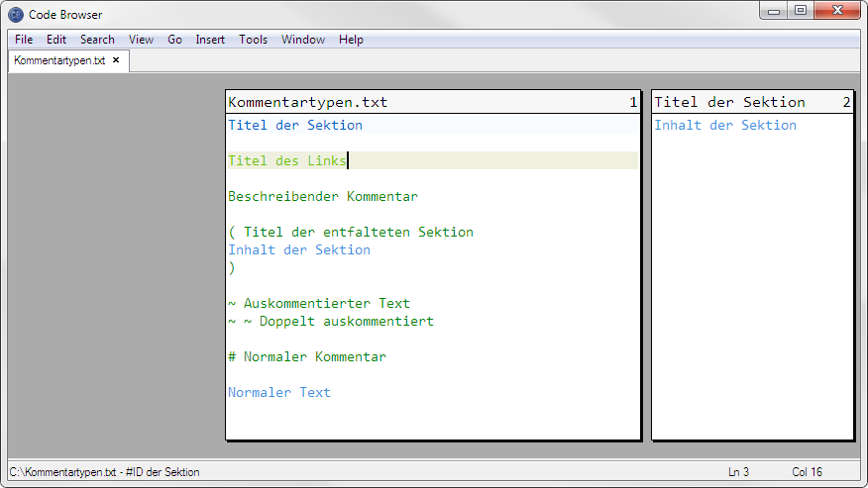The image size is (868, 488).
Task: Click pane number 1 in header
Action: [x=633, y=102]
